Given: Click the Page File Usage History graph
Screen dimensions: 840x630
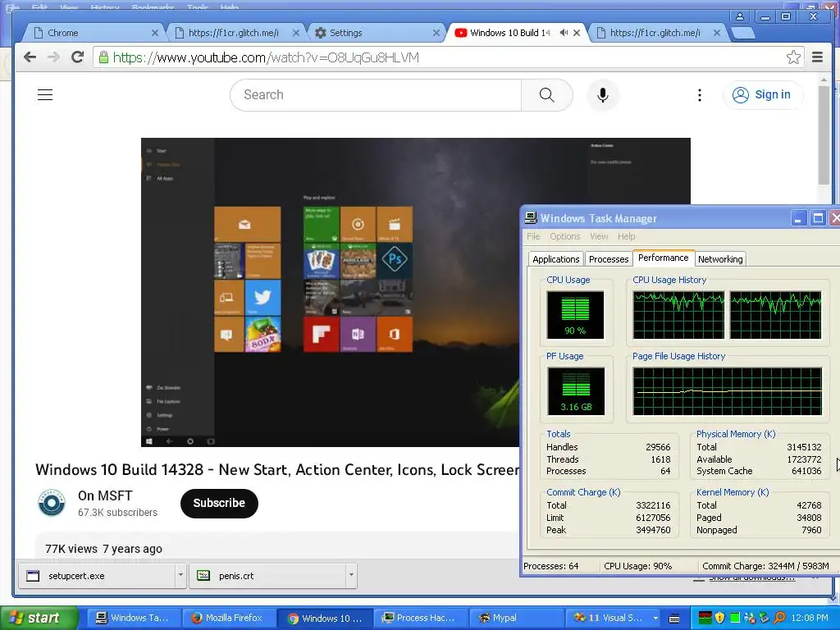Looking at the screenshot, I should 727,391.
